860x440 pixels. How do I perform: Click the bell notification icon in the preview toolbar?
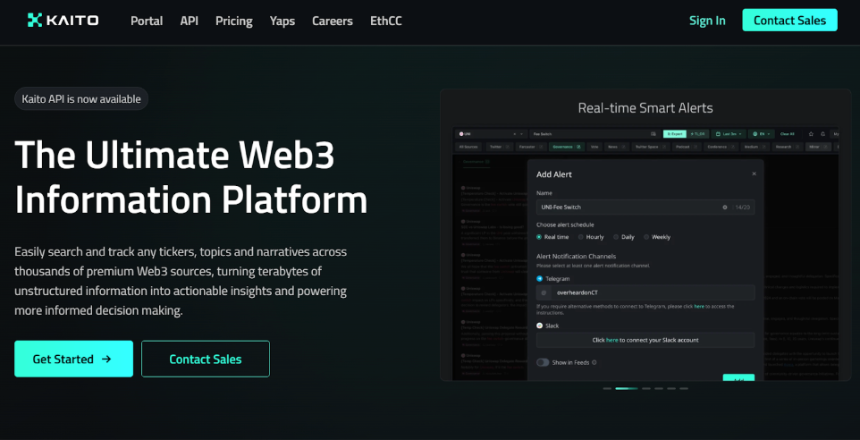823,134
